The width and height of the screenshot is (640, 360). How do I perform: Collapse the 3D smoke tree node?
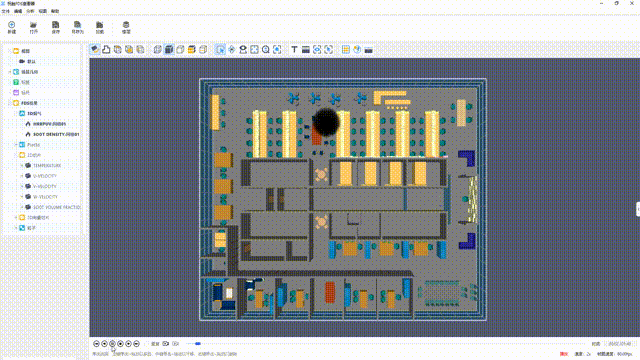point(16,113)
